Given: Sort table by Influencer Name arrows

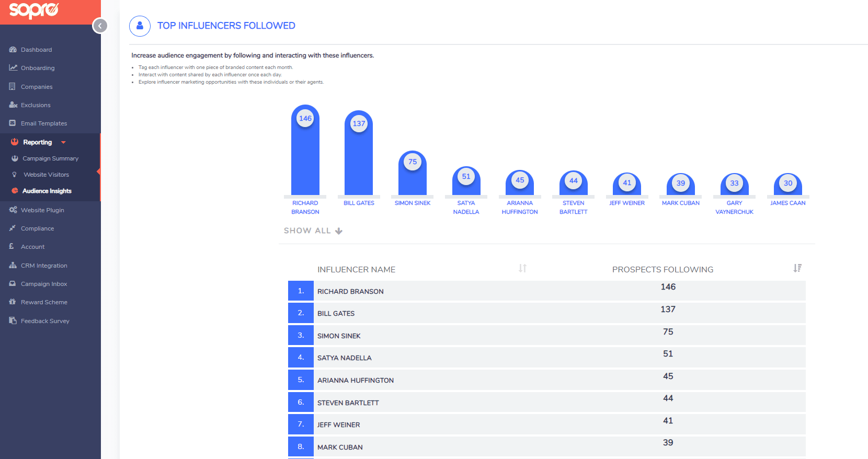Looking at the screenshot, I should (522, 268).
